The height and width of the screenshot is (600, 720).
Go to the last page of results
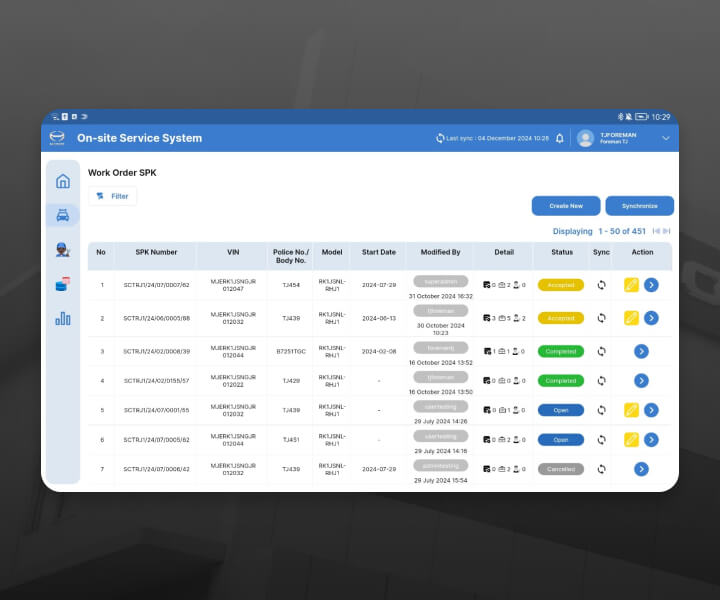(667, 231)
